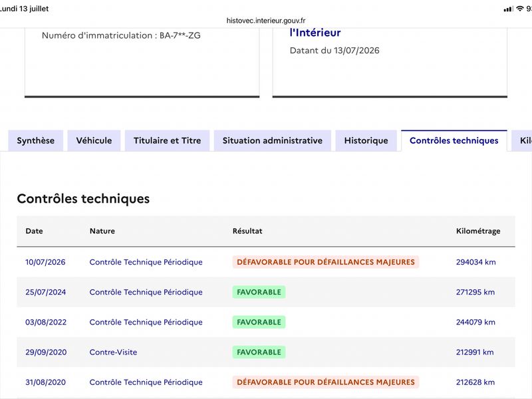Select the date 03/08/2022

tap(46, 322)
